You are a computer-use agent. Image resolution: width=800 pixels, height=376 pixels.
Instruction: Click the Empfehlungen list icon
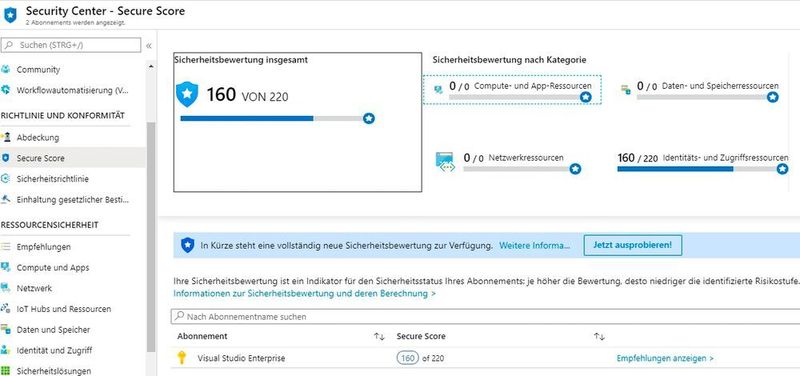[6, 246]
